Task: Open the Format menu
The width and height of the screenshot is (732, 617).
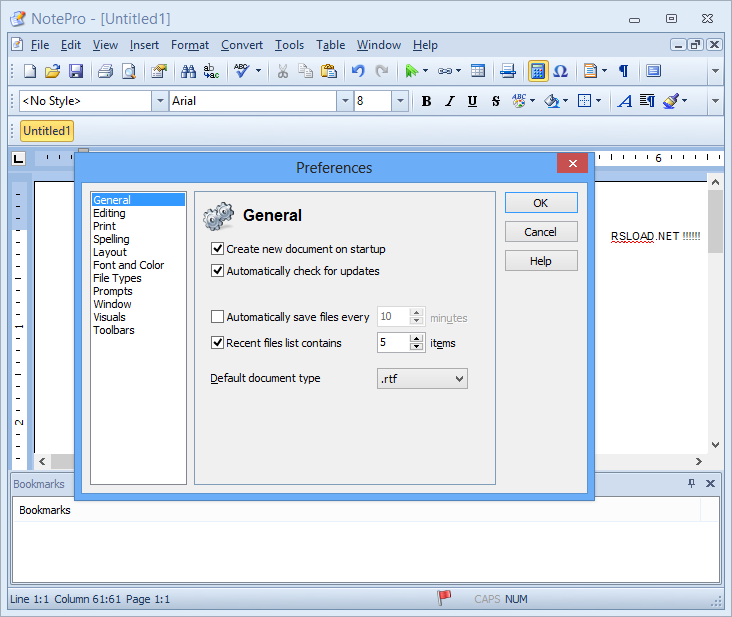Action: click(190, 45)
